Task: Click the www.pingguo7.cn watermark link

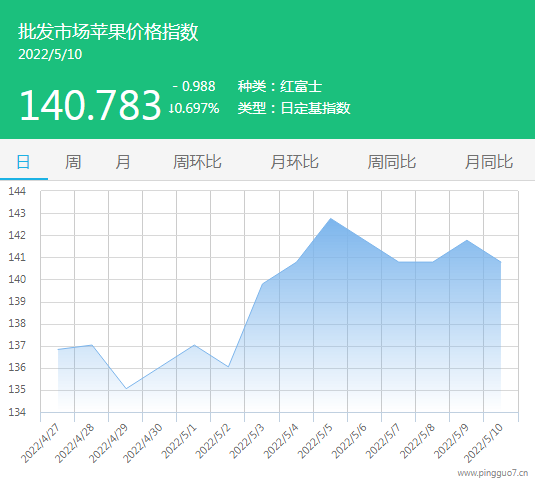Action: coord(493,473)
